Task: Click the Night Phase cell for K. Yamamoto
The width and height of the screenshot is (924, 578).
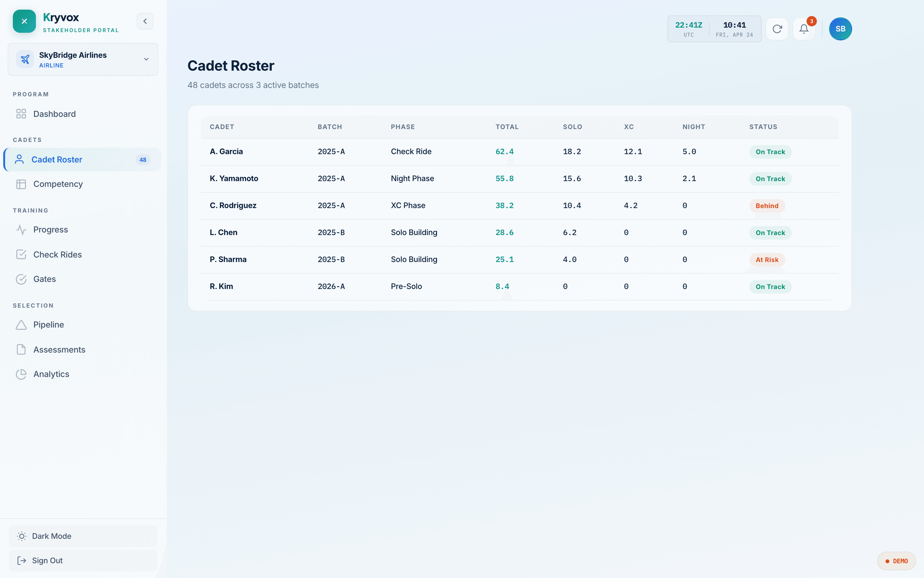Action: click(412, 179)
